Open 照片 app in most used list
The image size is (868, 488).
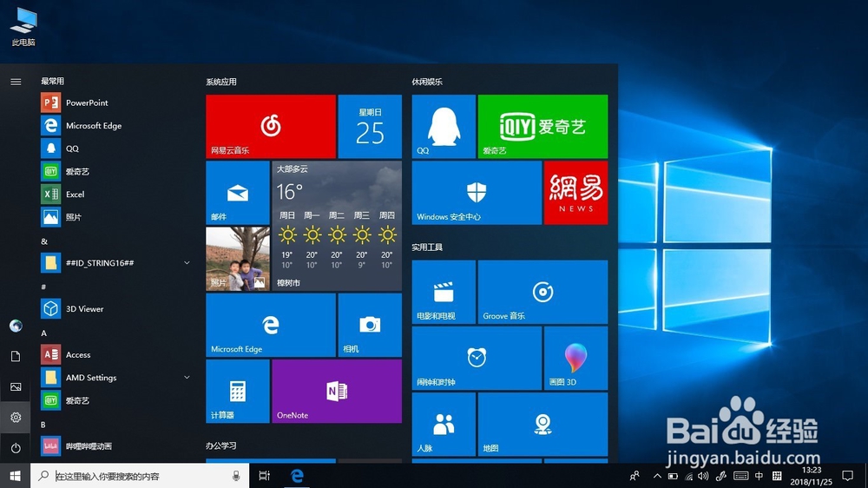[x=115, y=217]
